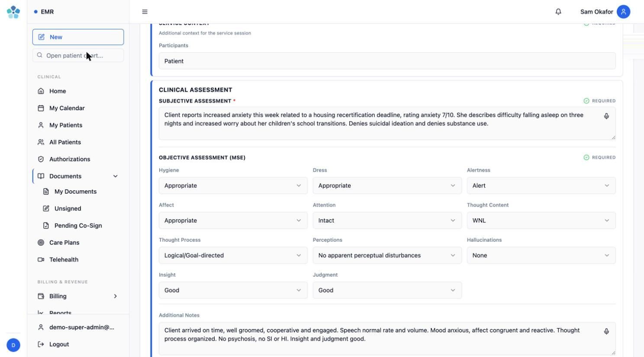This screenshot has width=644, height=357.
Task: Click the Telehealth camera icon
Action: [x=41, y=259]
